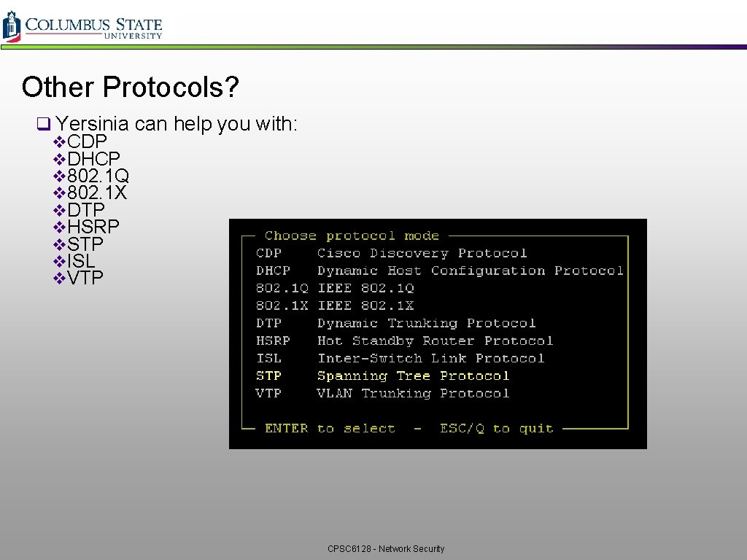The image size is (747, 560).
Task: Choose the Dynamic Trunking Protocol row
Action: point(395,323)
